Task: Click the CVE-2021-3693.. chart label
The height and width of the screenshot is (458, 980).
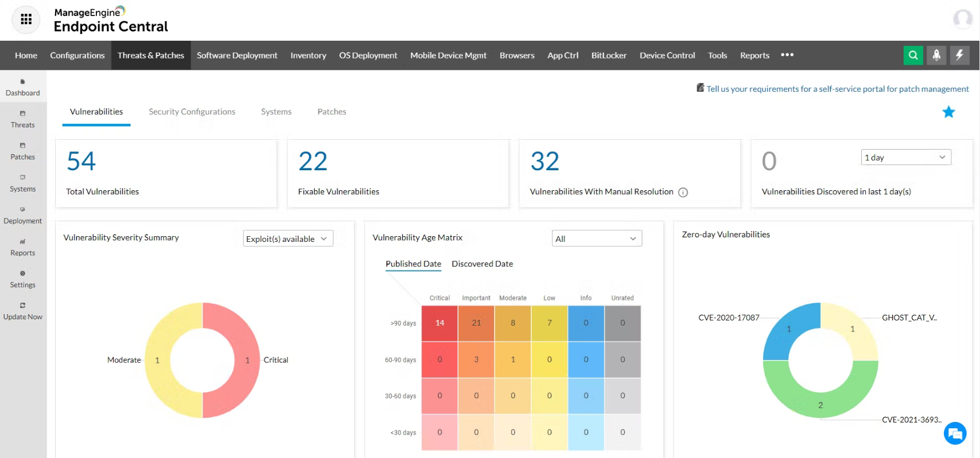Action: [x=912, y=420]
